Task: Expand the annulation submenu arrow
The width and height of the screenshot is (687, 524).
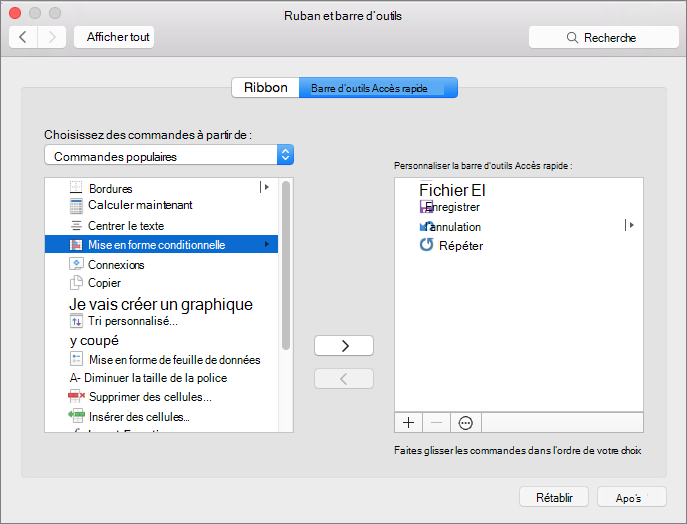Action: tap(630, 225)
